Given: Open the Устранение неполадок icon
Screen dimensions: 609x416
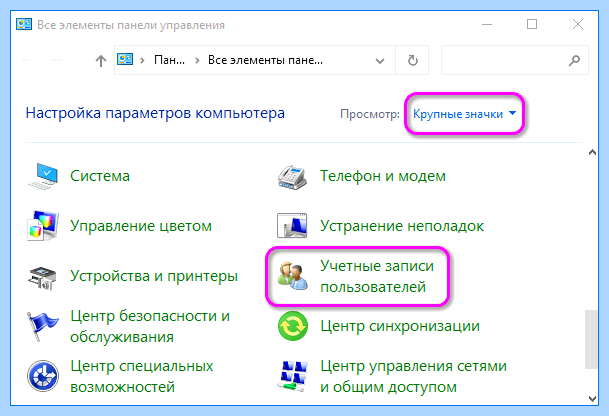Looking at the screenshot, I should 292,225.
